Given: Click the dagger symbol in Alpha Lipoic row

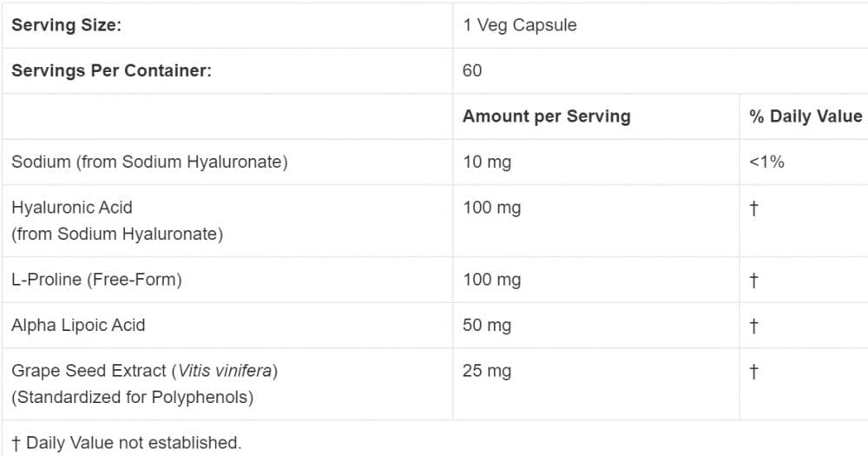Looking at the screenshot, I should (x=754, y=326).
